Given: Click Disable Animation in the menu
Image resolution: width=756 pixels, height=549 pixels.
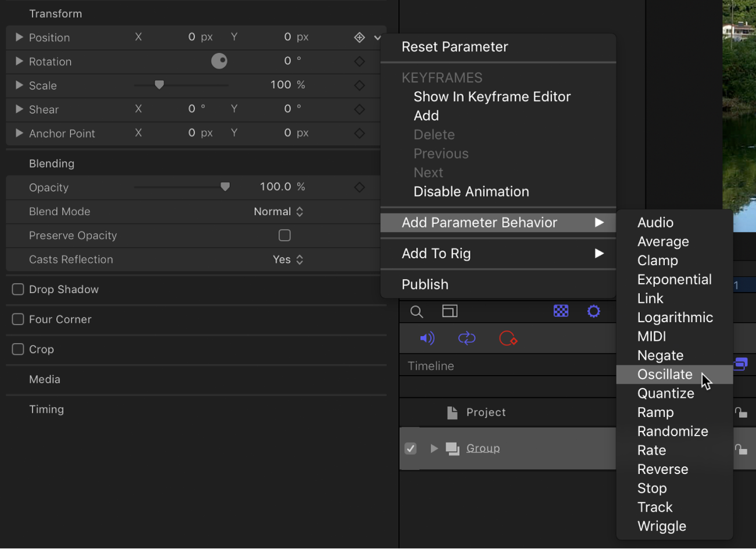Looking at the screenshot, I should coord(470,191).
